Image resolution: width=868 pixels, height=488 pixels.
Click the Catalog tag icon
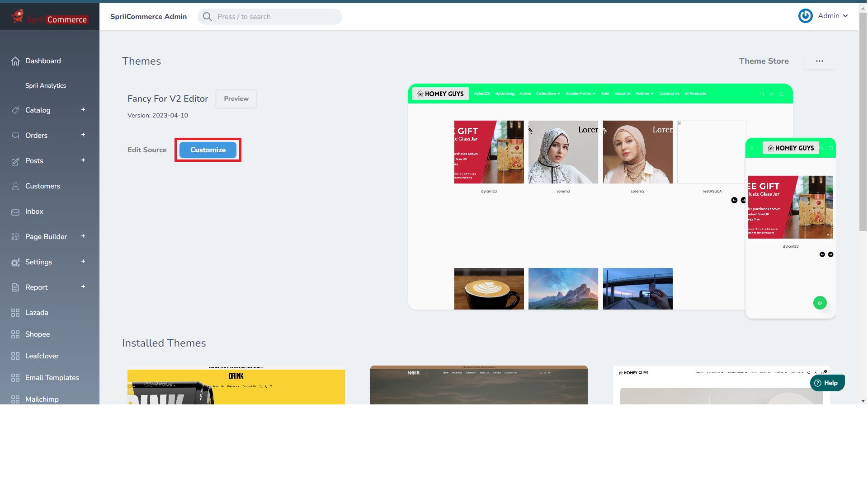click(15, 110)
